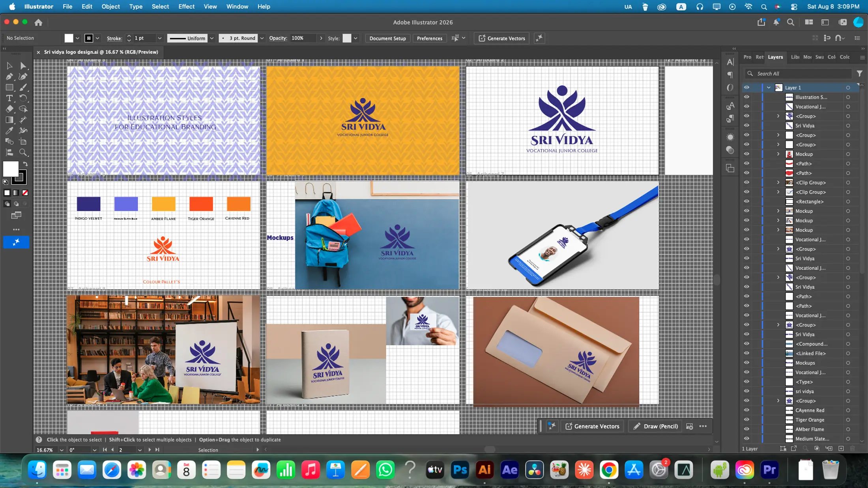This screenshot has height=488, width=868.
Task: Toggle visibility of the <Linked File> item
Action: point(746,353)
